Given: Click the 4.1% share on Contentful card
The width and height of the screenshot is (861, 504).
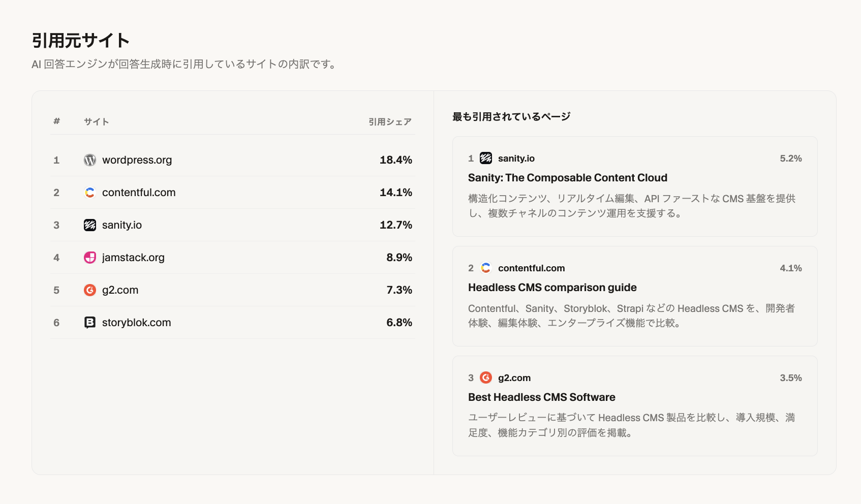Looking at the screenshot, I should [790, 268].
